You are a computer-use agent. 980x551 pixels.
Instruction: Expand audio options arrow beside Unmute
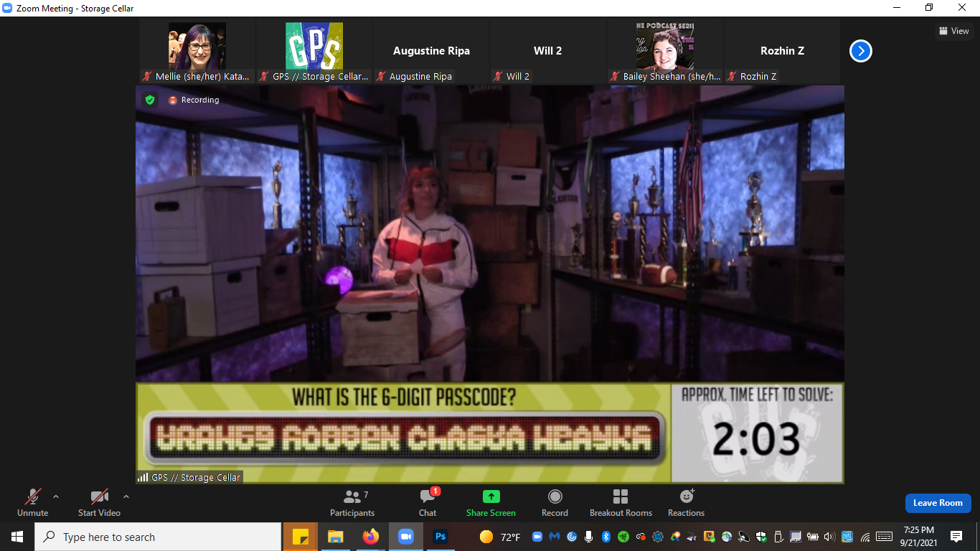pos(56,496)
